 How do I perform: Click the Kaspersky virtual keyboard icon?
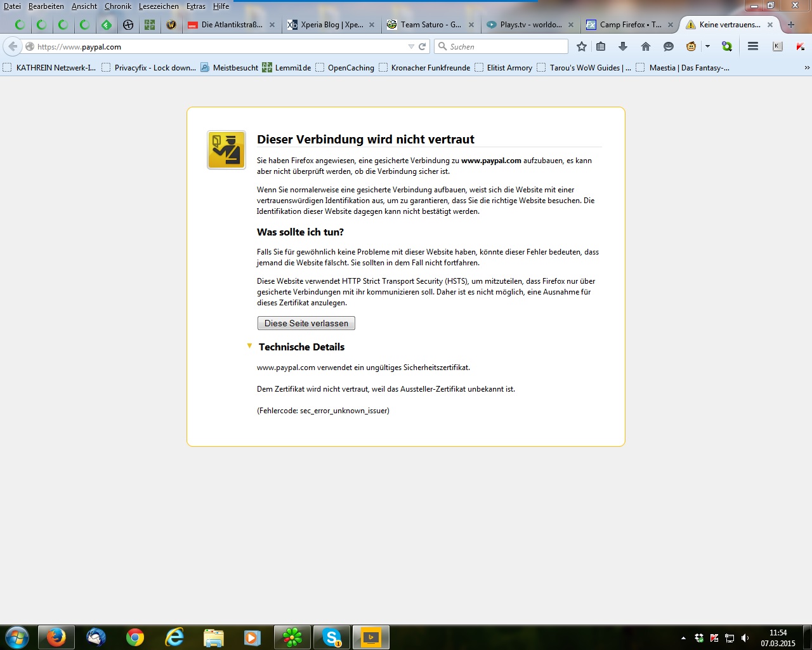point(777,46)
